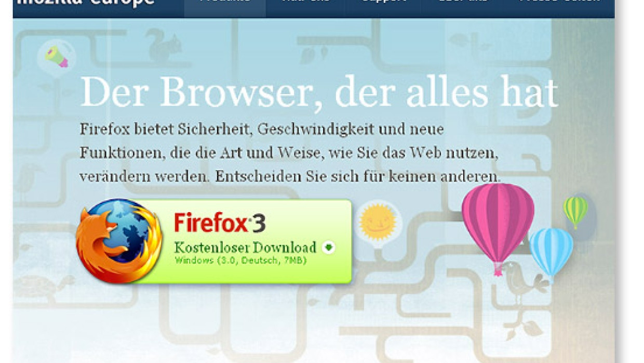This screenshot has width=644, height=363.
Task: Click the Firefox 3 title on the download button
Action: [x=220, y=222]
